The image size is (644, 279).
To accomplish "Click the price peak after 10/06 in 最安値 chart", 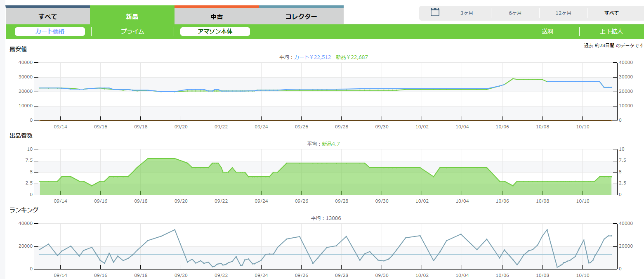I will tap(513, 78).
